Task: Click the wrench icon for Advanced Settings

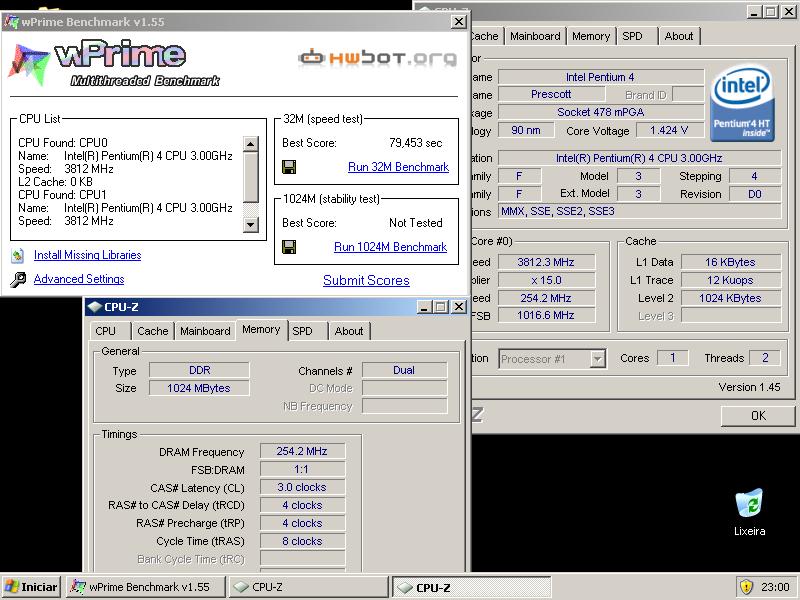Action: pyautogui.click(x=18, y=279)
